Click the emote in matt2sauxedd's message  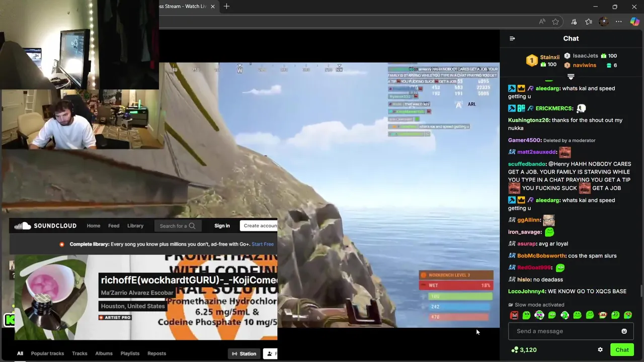[565, 152]
